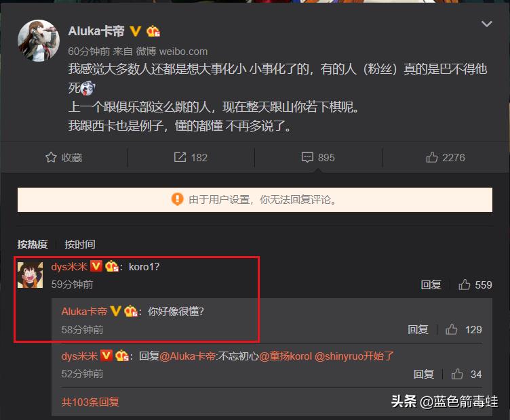Sort comments by 按时间

80,245
